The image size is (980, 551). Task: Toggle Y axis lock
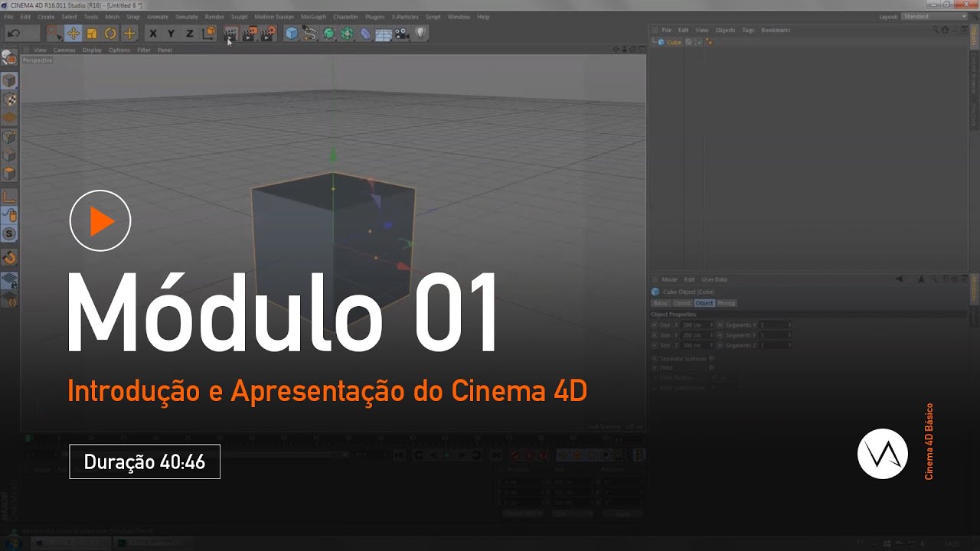pyautogui.click(x=171, y=33)
